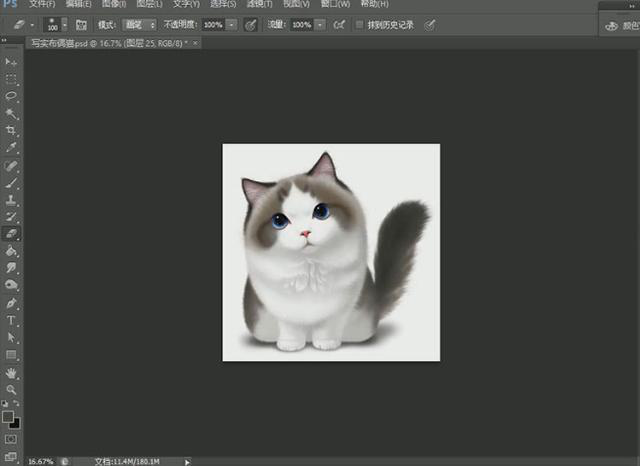
Task: Select the Move tool
Action: [x=12, y=62]
